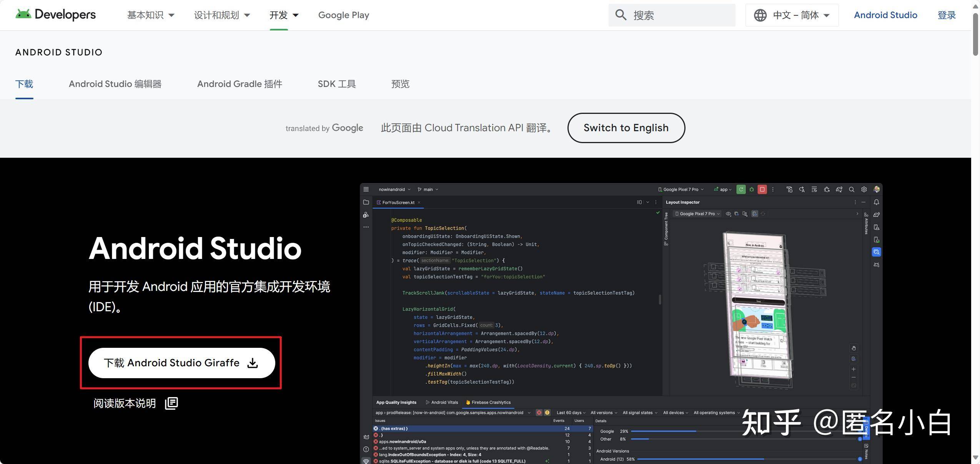Click the ANDROID STUDIO section heading

tap(59, 52)
